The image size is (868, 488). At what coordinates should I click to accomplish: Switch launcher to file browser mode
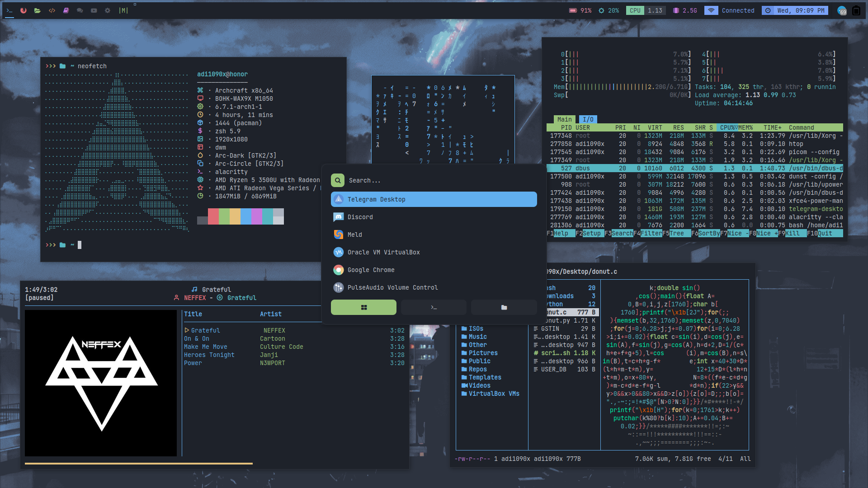coord(504,307)
